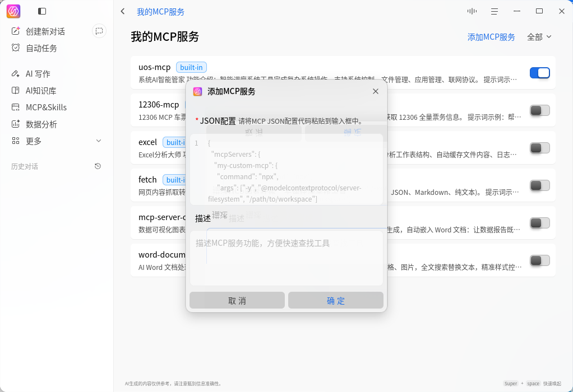Click the More grid icon
Viewport: 573px width, 392px height.
(x=15, y=141)
